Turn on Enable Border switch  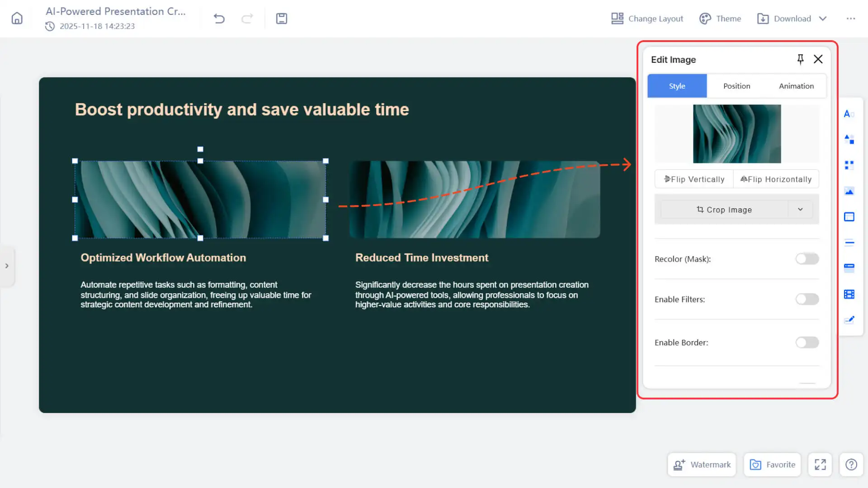[807, 343]
